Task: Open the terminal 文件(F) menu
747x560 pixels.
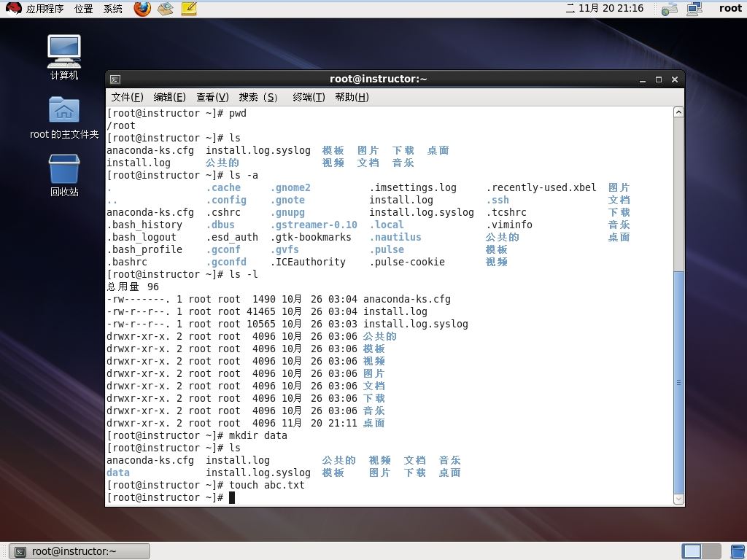Action: click(x=127, y=97)
